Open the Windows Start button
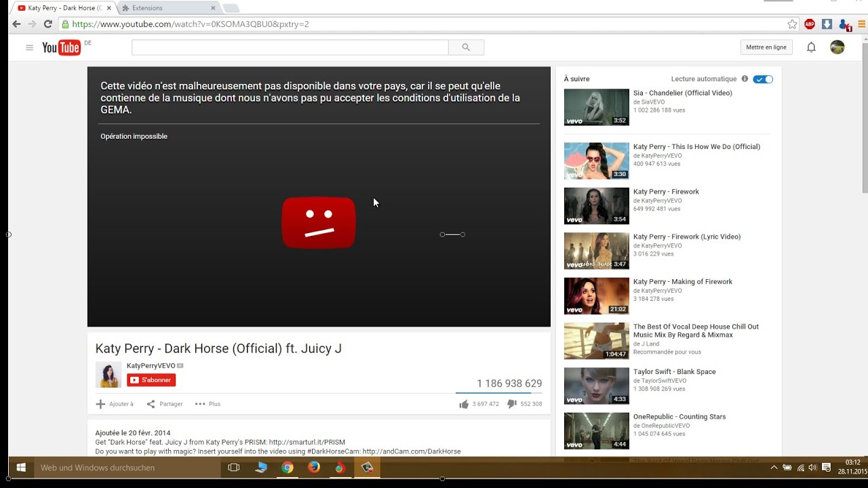Screen dimensions: 868x488 (x=21, y=468)
